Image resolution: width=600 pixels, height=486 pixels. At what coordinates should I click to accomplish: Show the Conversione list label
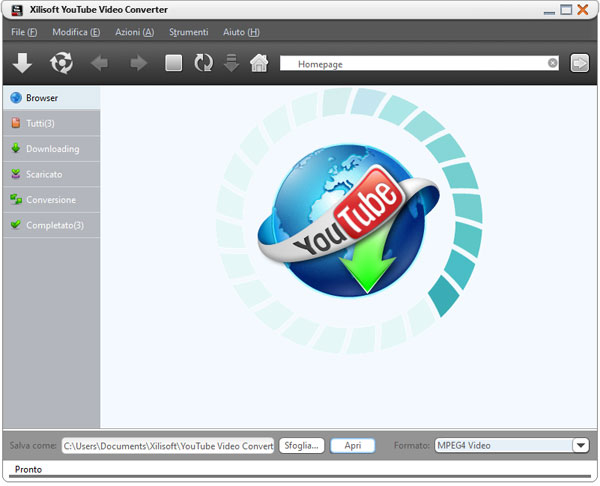51,200
